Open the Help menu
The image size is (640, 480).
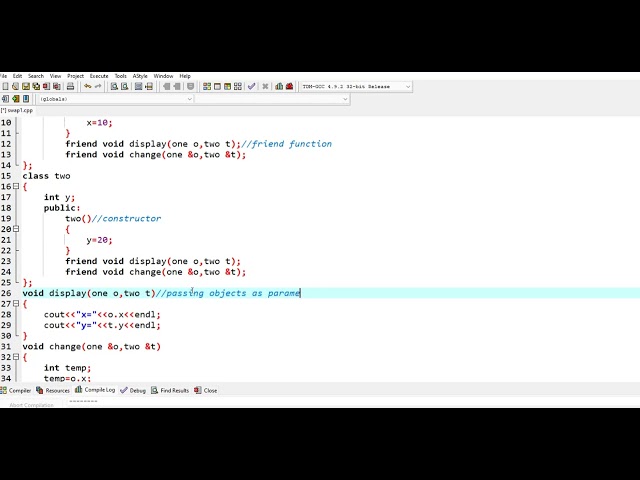point(185,76)
